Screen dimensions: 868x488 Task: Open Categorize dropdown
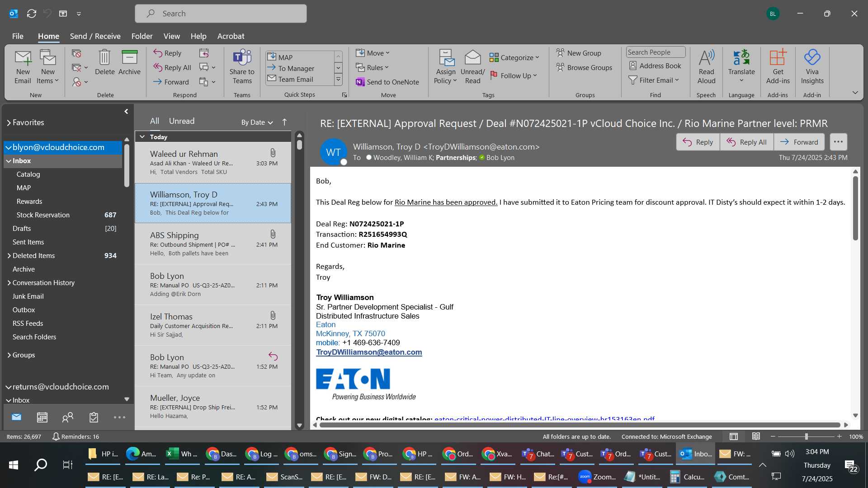(x=514, y=57)
